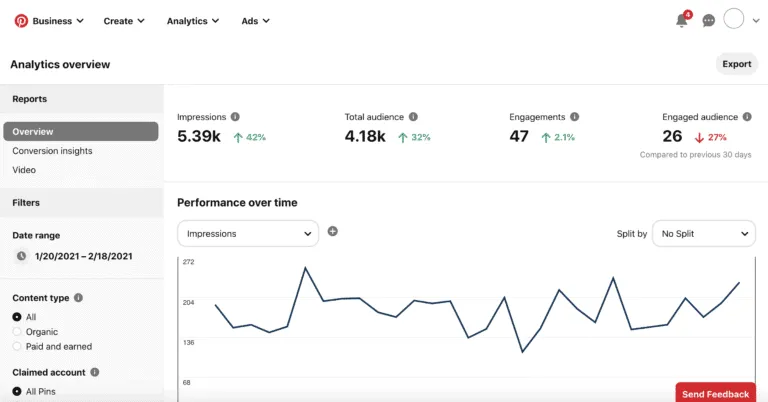Click the 136 y-axis label
Viewport: 768px width, 402px height.
coord(189,343)
